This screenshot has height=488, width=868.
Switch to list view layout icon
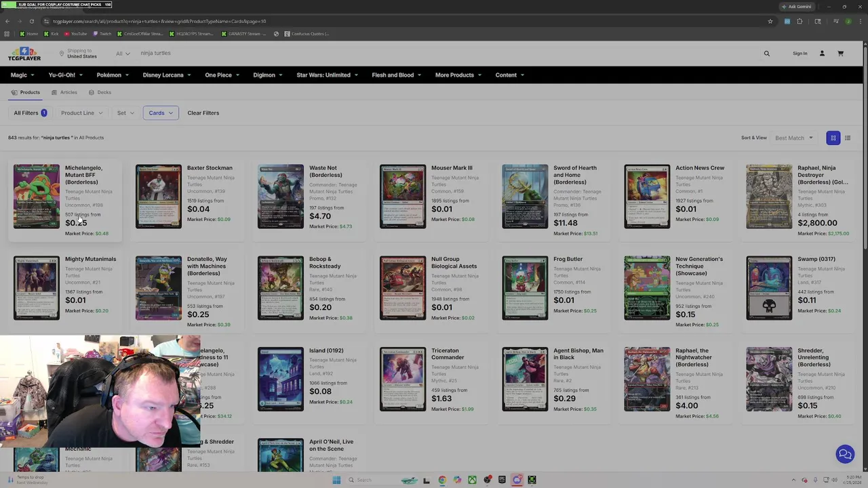tap(848, 138)
